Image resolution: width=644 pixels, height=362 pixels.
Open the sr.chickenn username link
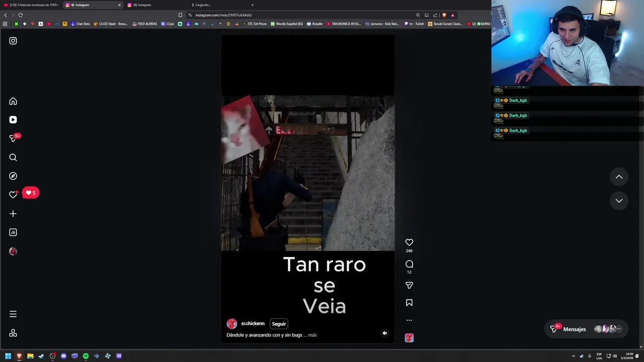(x=253, y=324)
